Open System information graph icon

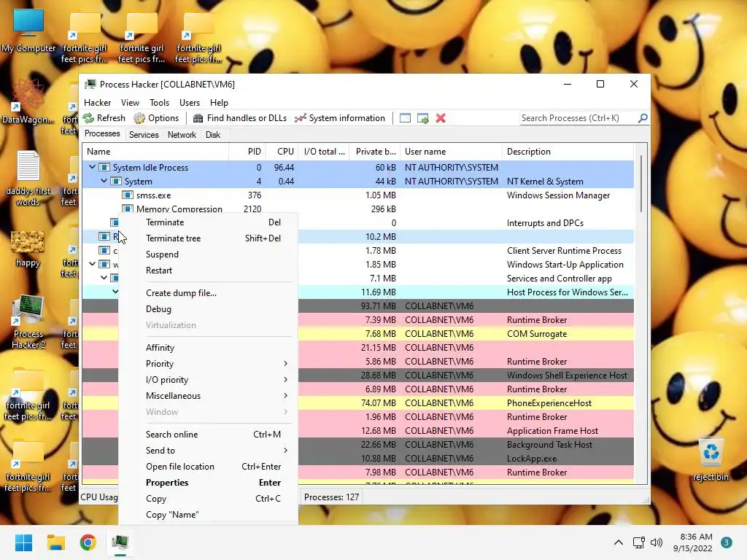coord(300,118)
